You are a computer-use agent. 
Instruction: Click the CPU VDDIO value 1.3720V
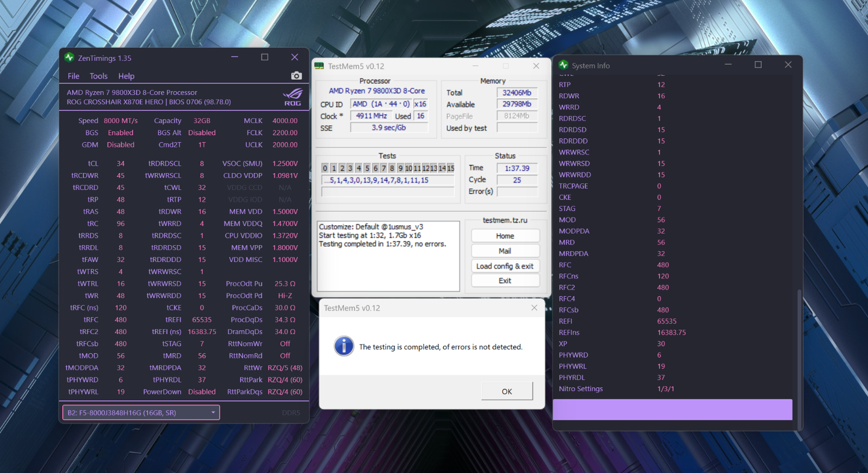285,236
